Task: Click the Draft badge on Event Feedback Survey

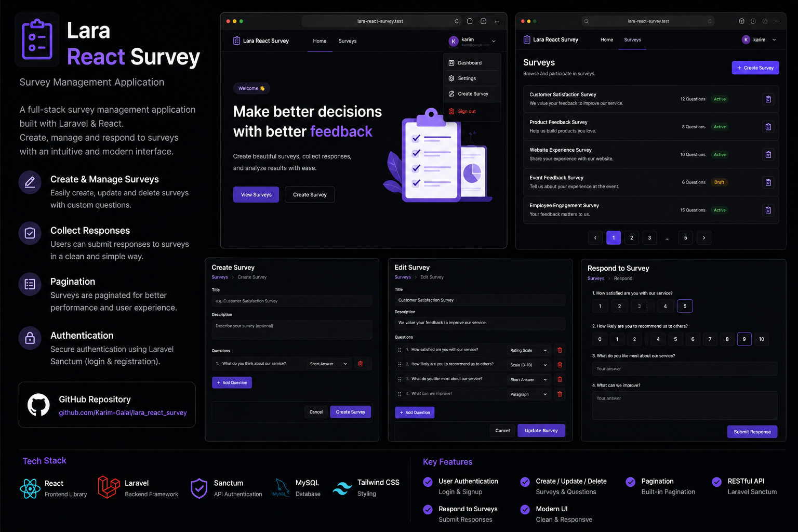Action: pos(719,182)
